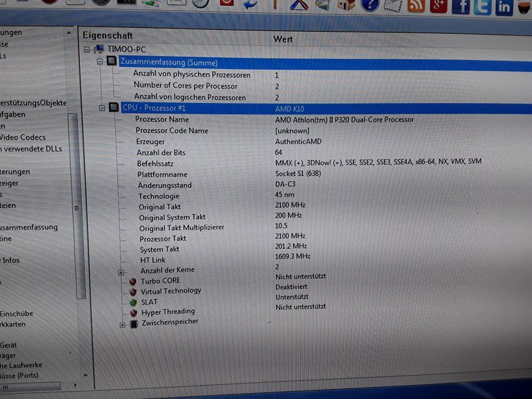Click the Socket S1 (638) value

click(x=298, y=174)
